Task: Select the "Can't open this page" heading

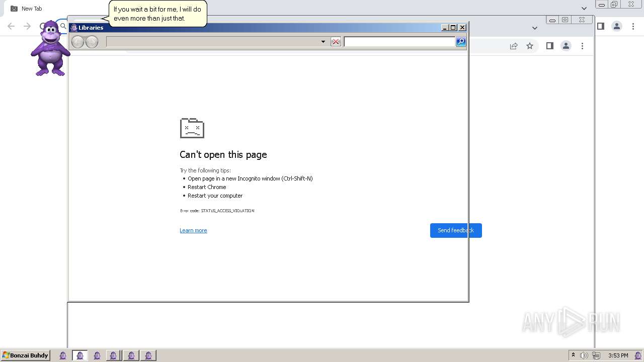Action: coord(223,154)
